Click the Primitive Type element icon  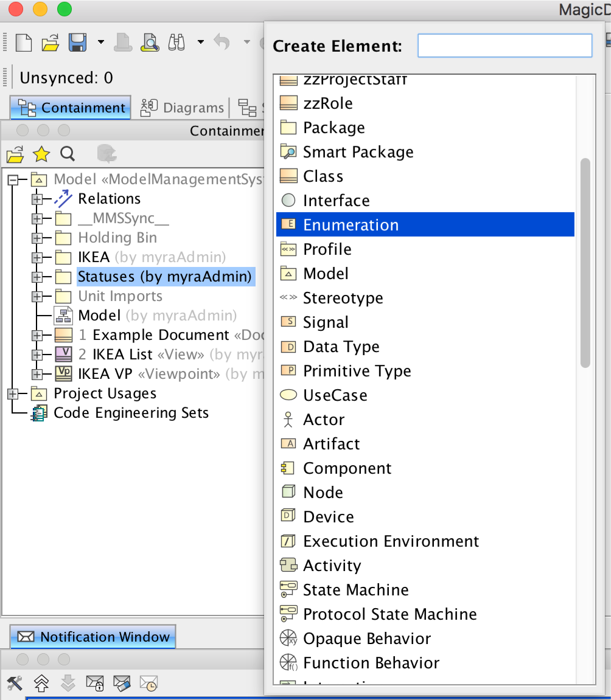pyautogui.click(x=288, y=370)
